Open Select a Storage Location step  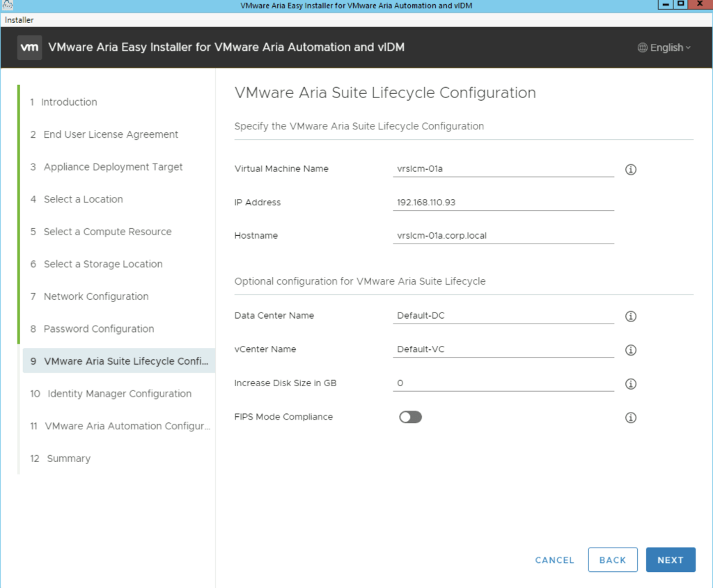(96, 264)
